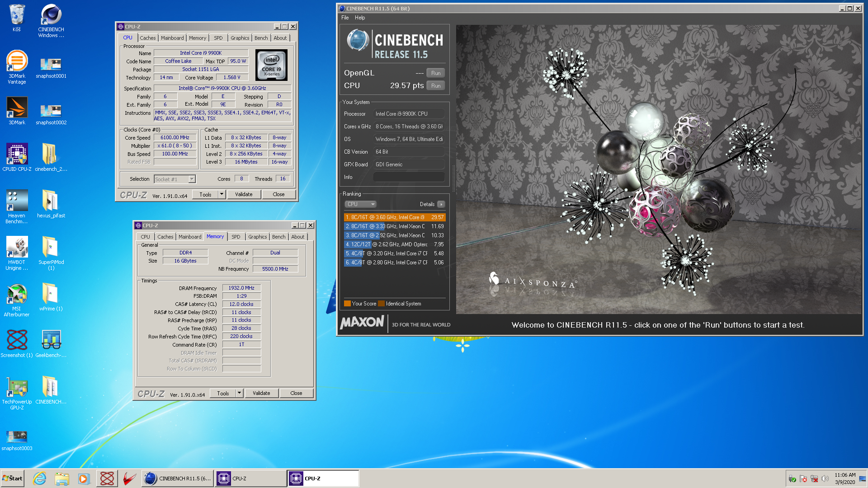Viewport: 868px width, 488px height.
Task: Switch to CINEBENCH R11.5 taskbar button
Action: click(x=178, y=479)
